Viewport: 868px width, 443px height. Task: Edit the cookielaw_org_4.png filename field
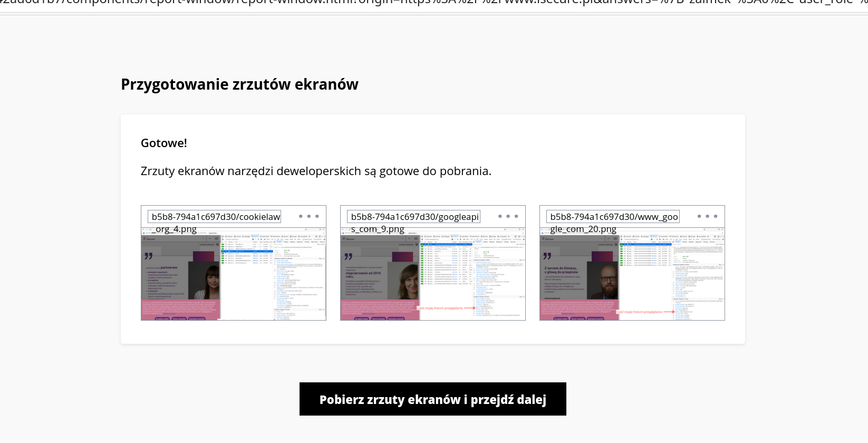coord(215,217)
